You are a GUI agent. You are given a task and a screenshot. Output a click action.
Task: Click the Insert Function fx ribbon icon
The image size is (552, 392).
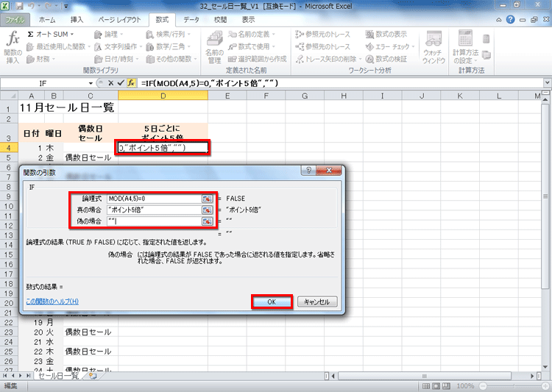[13, 47]
